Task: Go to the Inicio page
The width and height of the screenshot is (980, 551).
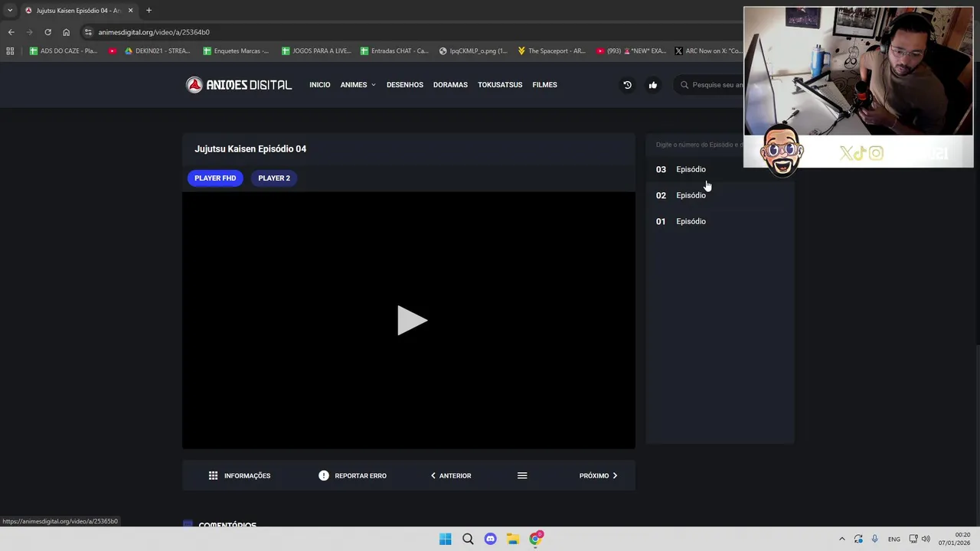Action: coord(319,85)
